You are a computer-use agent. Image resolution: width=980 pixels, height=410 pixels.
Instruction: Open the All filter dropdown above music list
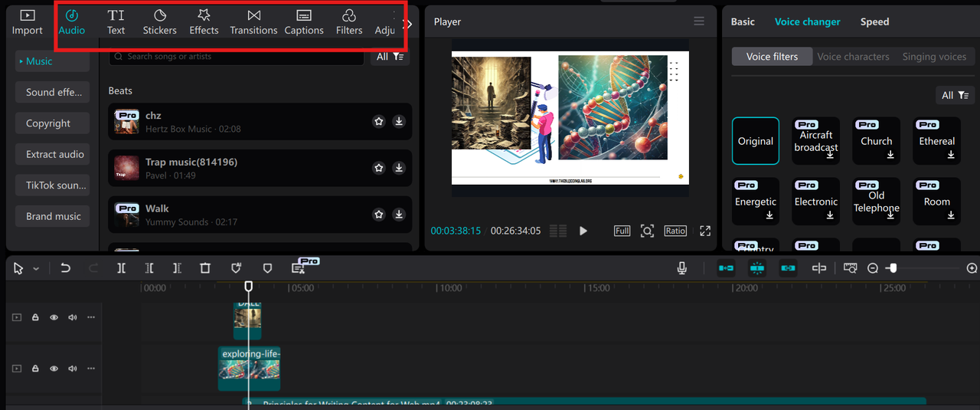tap(390, 57)
